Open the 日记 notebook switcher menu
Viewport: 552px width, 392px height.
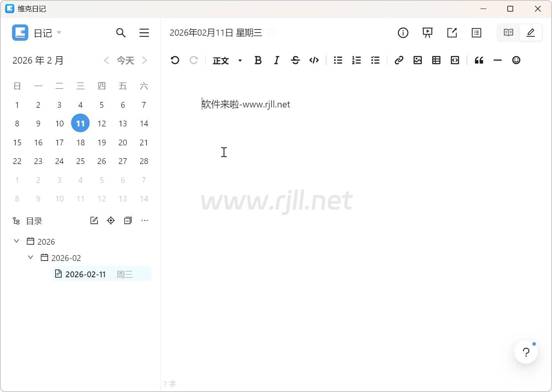click(47, 33)
